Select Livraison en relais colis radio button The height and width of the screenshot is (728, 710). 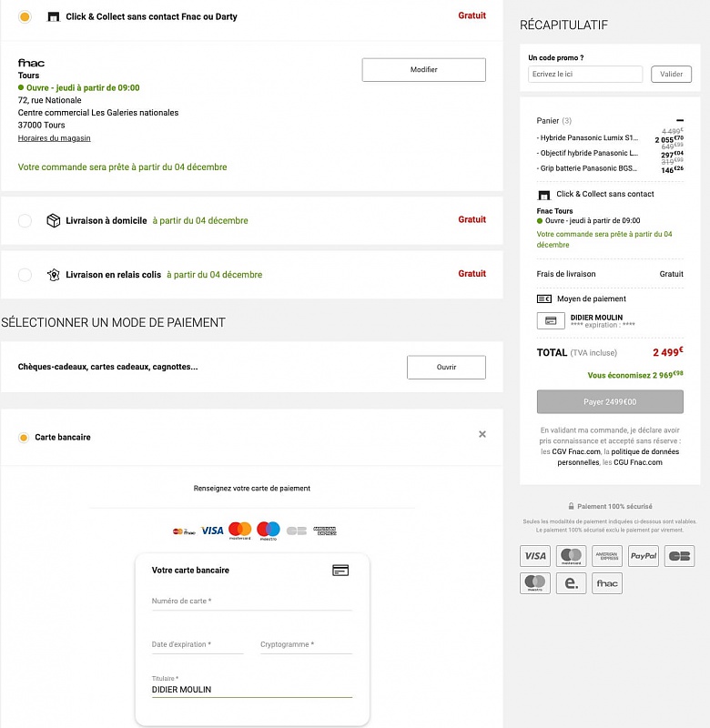point(25,275)
